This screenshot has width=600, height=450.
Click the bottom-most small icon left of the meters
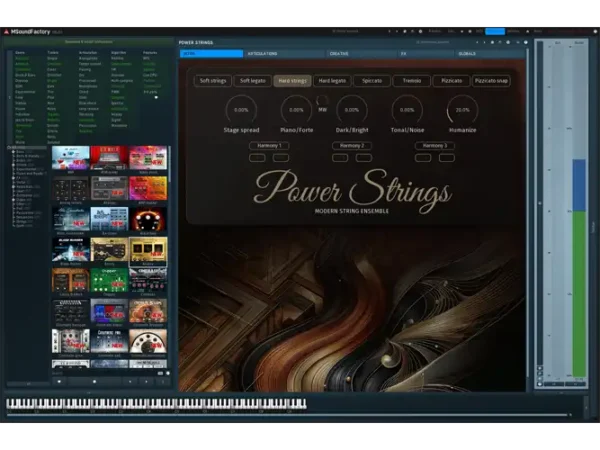540,384
